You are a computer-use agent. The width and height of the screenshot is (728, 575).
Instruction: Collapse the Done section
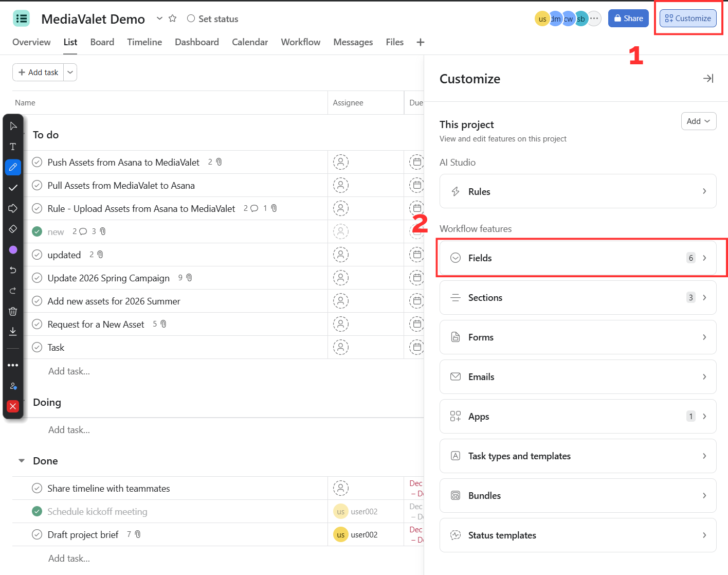click(x=22, y=461)
